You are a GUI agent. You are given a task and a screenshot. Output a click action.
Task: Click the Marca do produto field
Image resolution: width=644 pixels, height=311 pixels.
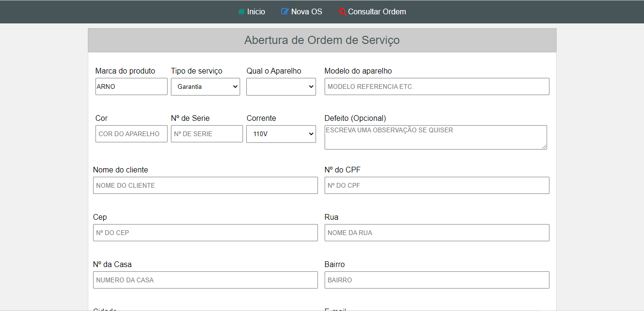[131, 86]
